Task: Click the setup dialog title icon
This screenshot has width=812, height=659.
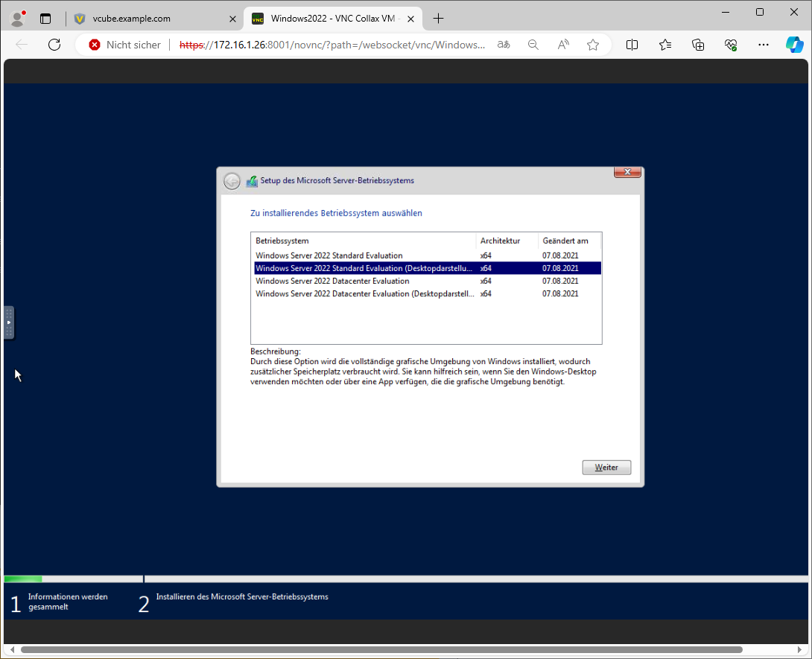Action: (x=252, y=181)
